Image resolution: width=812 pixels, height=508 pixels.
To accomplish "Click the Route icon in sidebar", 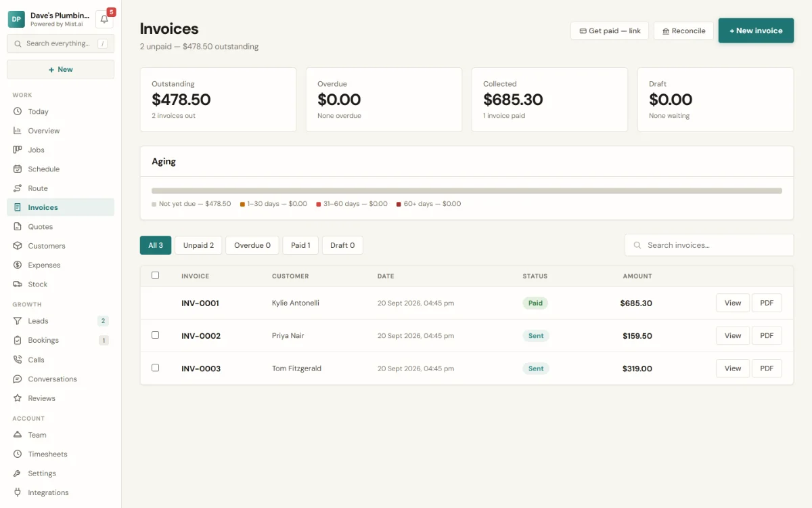I will coord(18,188).
